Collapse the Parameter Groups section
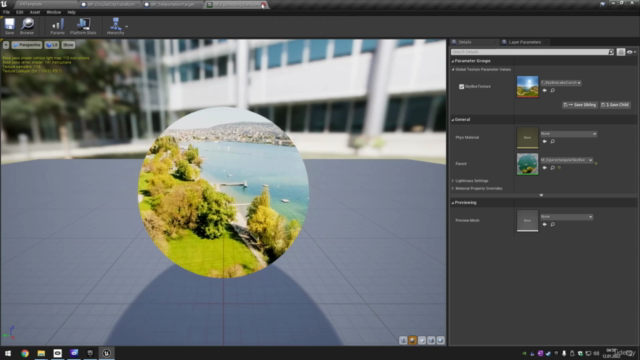 click(x=453, y=61)
